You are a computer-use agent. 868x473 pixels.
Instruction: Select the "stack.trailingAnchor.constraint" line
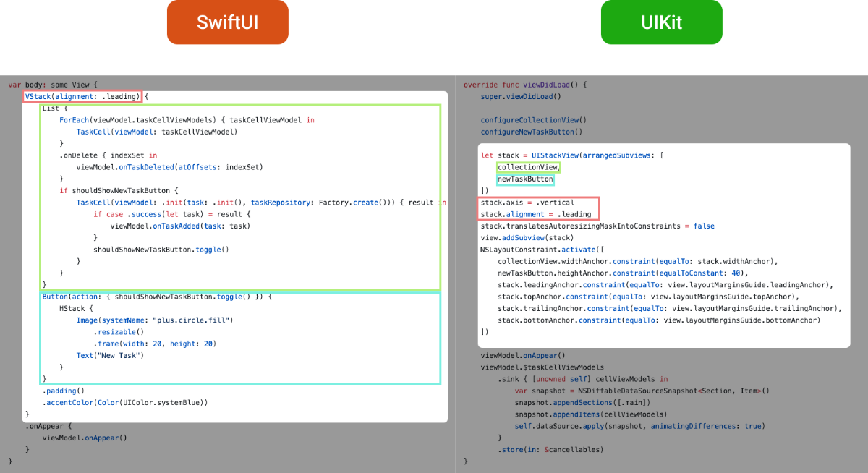(x=670, y=308)
